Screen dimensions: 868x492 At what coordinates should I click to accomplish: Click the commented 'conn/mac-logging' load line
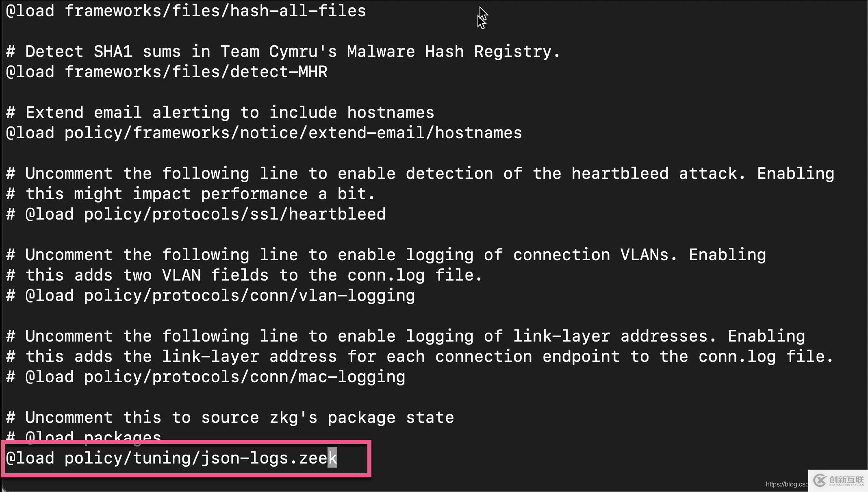206,377
